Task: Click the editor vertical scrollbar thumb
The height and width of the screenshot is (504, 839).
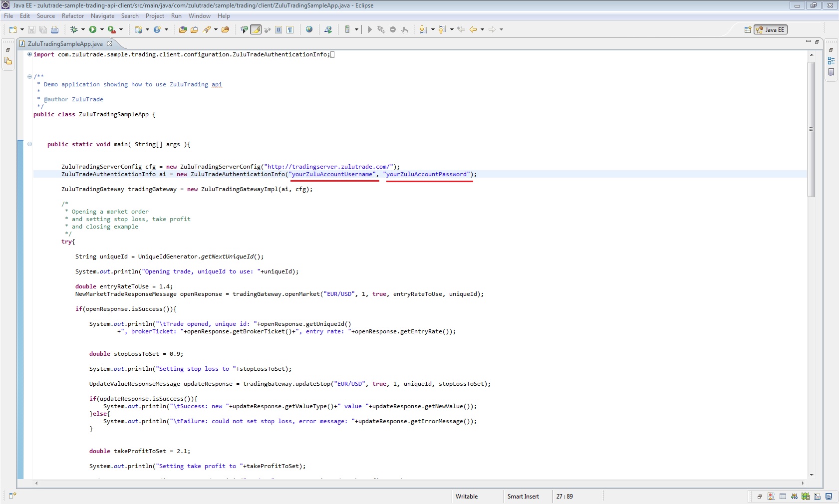Action: click(811, 129)
